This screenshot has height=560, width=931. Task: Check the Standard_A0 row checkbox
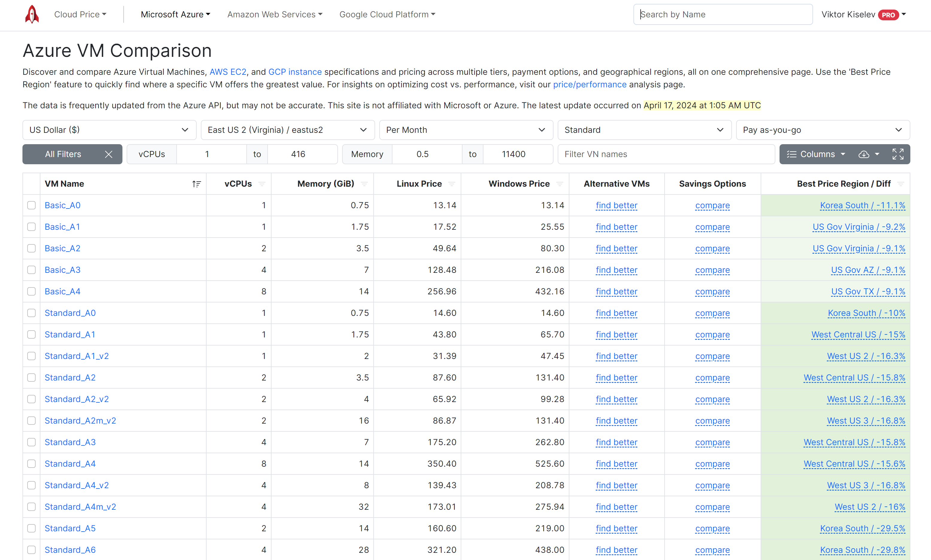(31, 313)
